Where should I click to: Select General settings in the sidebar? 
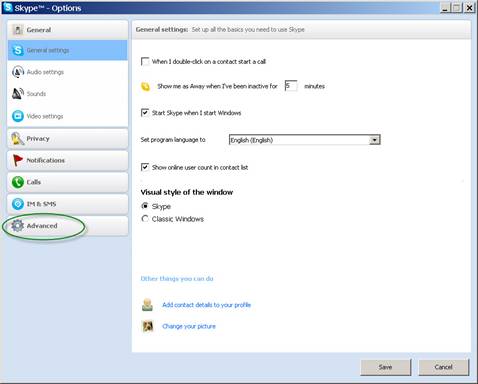68,50
